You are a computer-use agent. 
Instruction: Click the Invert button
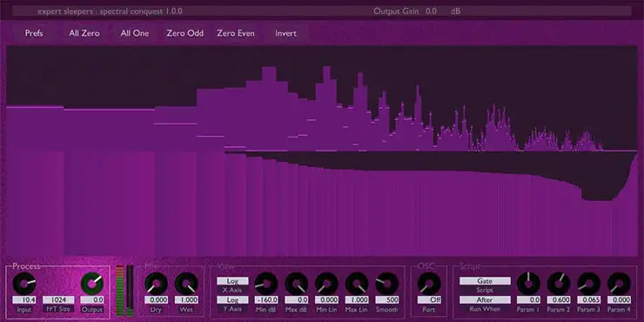[x=285, y=33]
